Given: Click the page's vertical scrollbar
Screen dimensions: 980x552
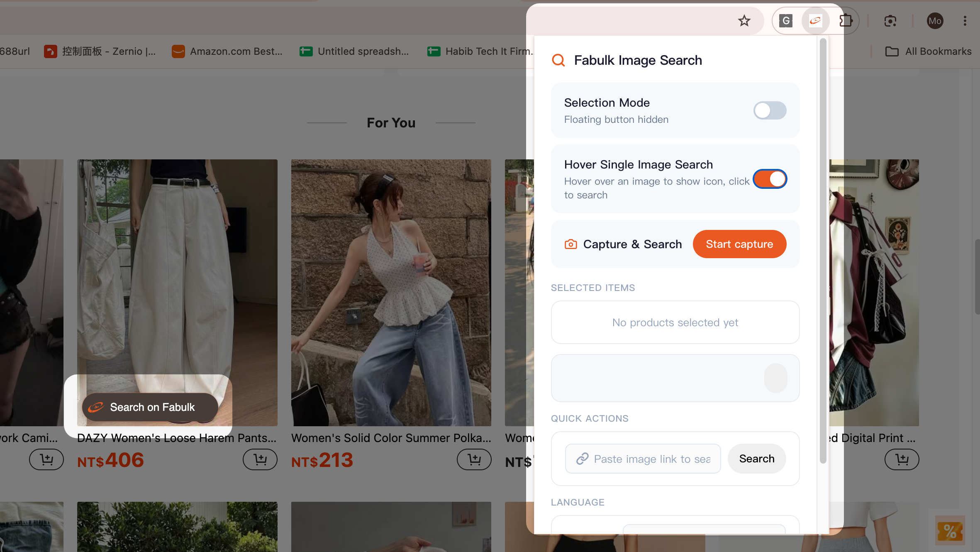Looking at the screenshot, I should (977, 277).
